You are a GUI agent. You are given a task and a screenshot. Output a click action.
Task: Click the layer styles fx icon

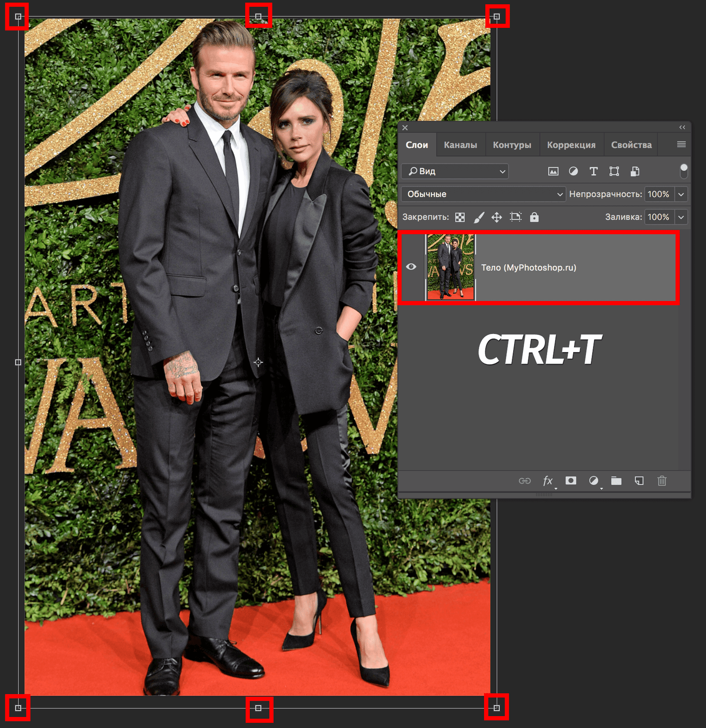point(548,481)
